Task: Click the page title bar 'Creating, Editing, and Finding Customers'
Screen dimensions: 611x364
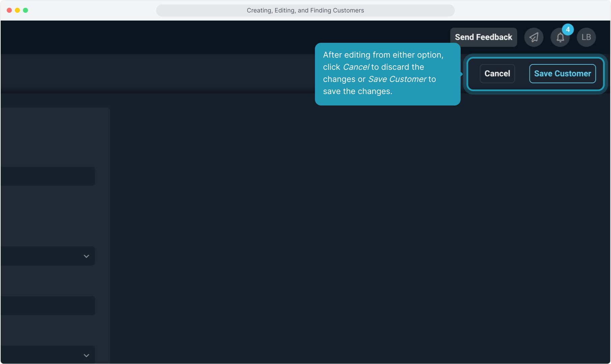Action: [x=305, y=10]
